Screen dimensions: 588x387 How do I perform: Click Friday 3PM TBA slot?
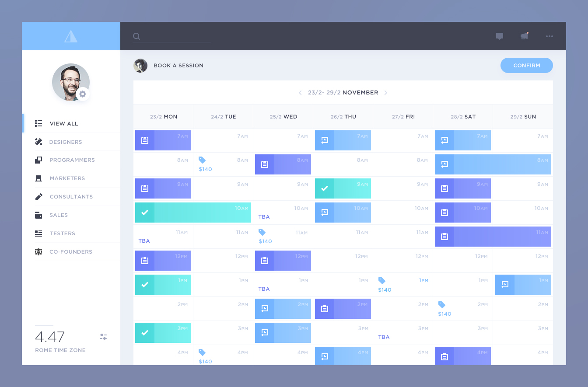pyautogui.click(x=403, y=333)
